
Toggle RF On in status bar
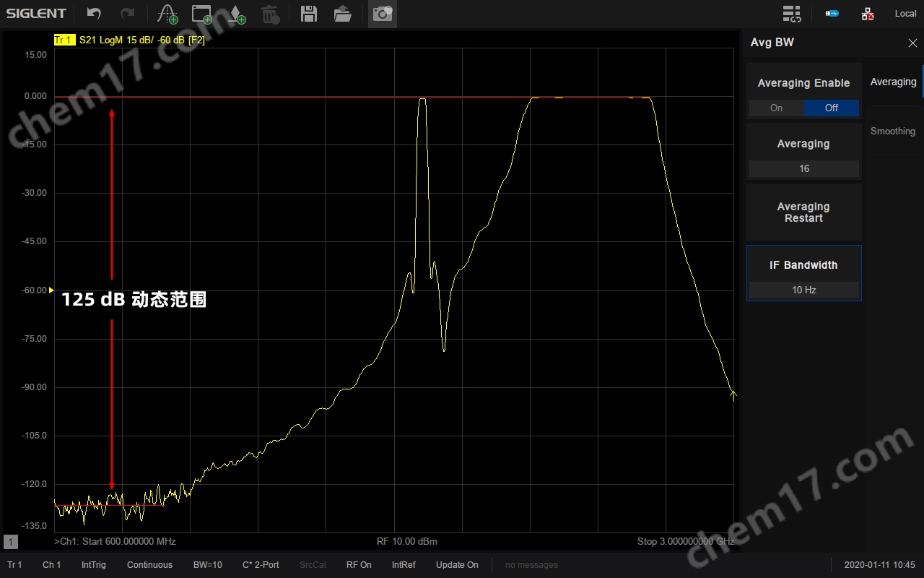click(359, 565)
